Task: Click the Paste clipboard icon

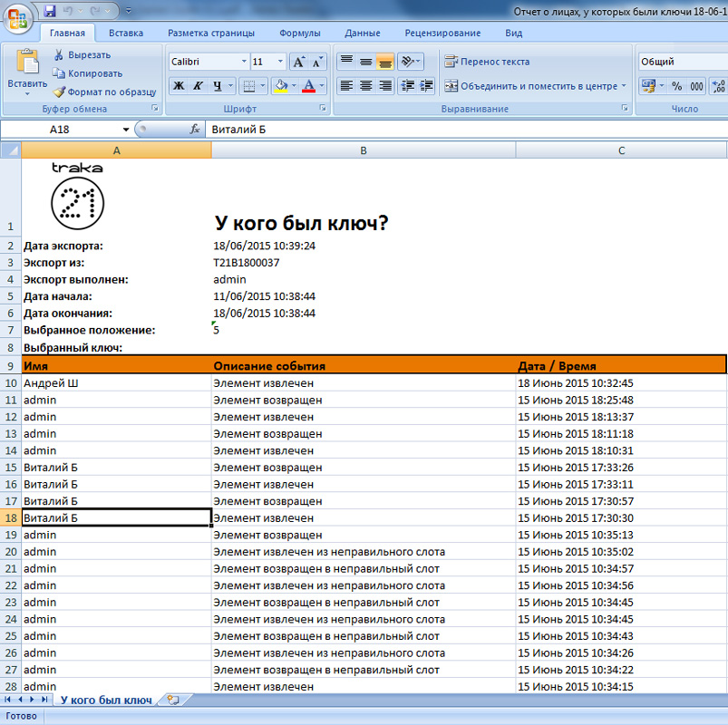Action: (27, 62)
